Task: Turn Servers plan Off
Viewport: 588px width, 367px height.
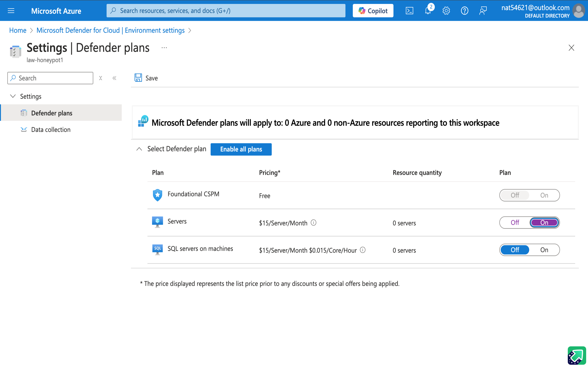Action: (x=515, y=222)
